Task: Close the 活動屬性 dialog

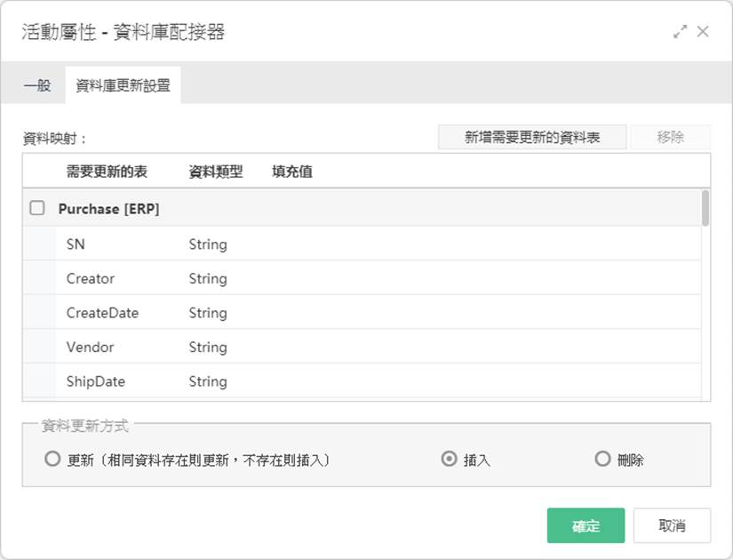Action: (x=703, y=31)
